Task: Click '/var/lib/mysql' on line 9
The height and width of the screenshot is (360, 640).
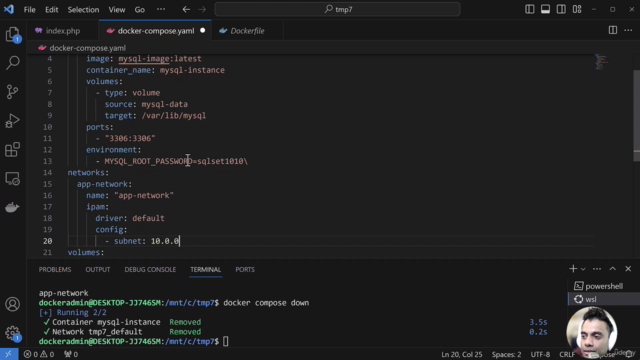Action: (x=173, y=116)
